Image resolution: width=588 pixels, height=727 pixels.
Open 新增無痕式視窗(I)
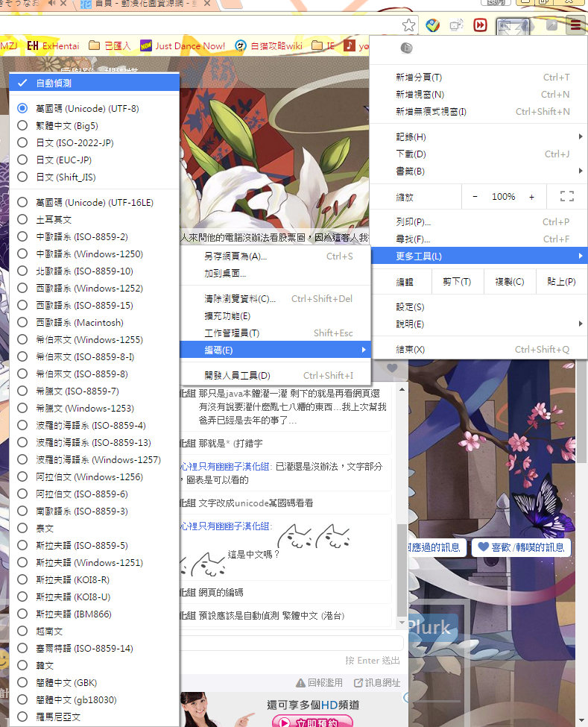[478, 112]
